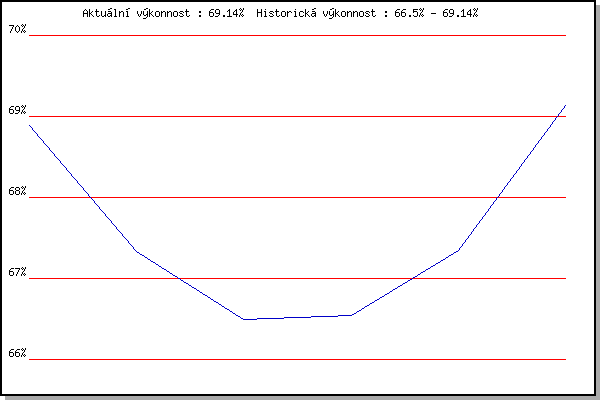600x400 pixels.
Task: Click the fourth data point near 66.5%
Action: [x=352, y=315]
